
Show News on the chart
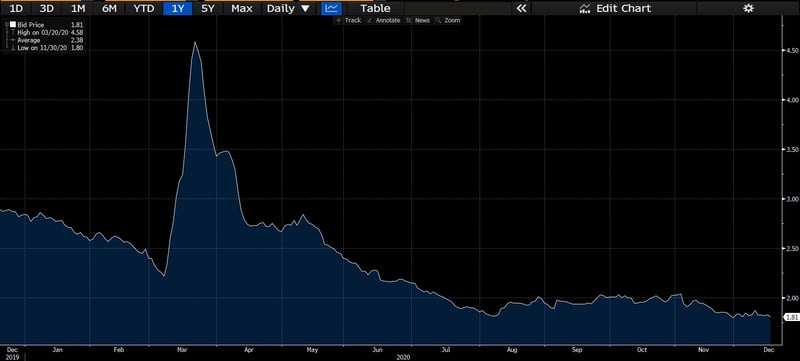[x=418, y=20]
